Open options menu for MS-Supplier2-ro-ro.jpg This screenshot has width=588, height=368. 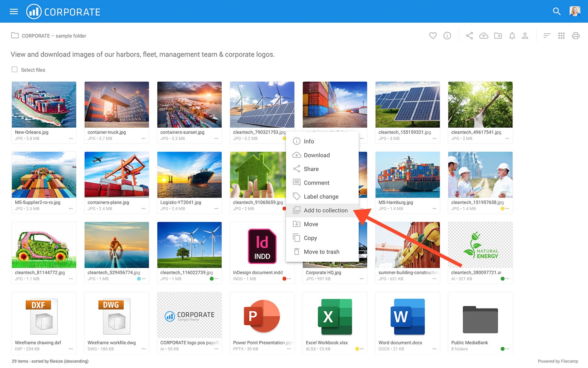[x=71, y=209]
